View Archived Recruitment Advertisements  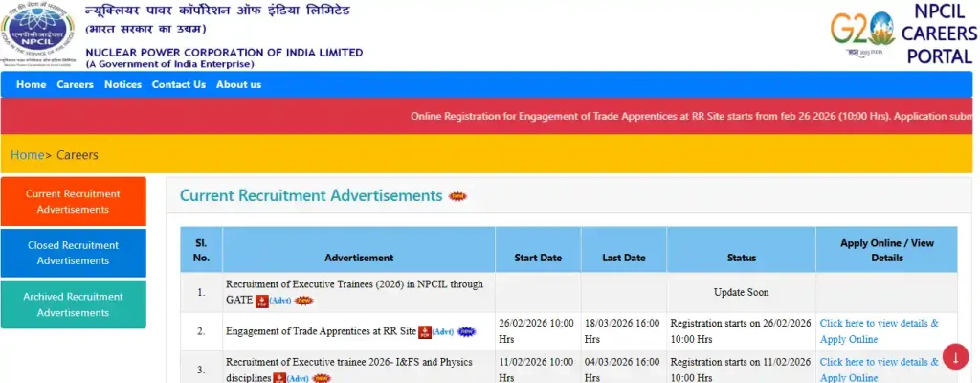(x=73, y=304)
